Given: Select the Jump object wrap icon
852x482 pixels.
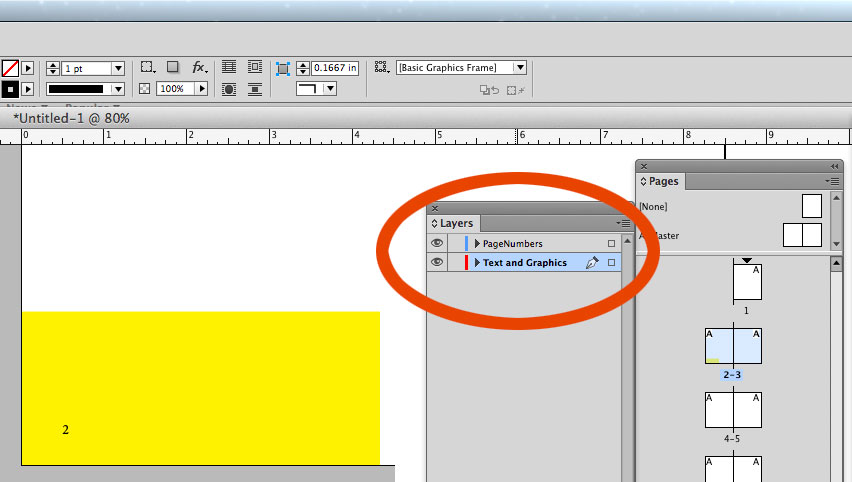Looking at the screenshot, I should [254, 89].
